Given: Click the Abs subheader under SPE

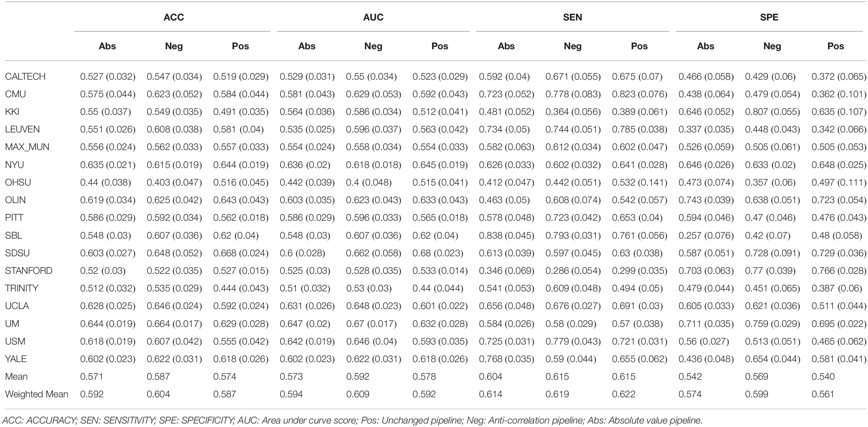Looking at the screenshot, I should click(706, 46).
